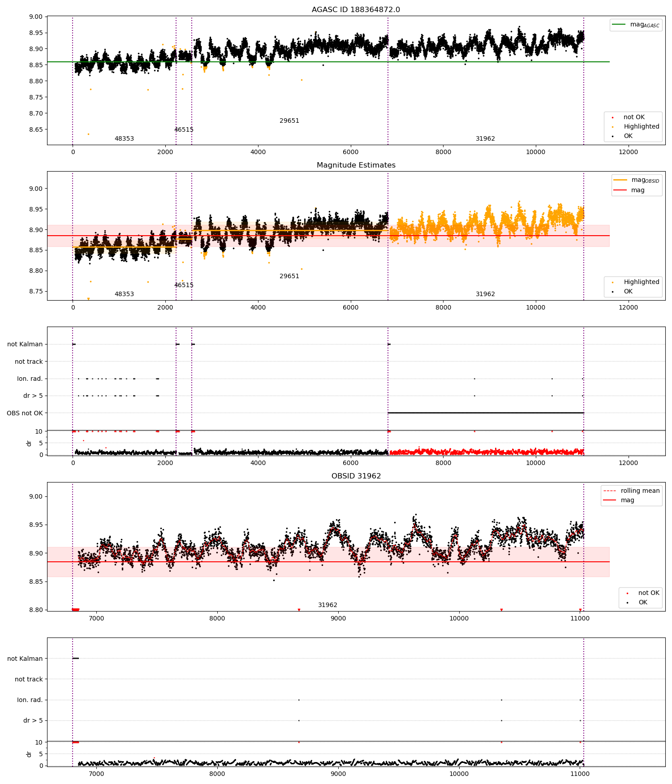Click x-tick '9000' under OBSID 31962 plot

click(x=338, y=618)
